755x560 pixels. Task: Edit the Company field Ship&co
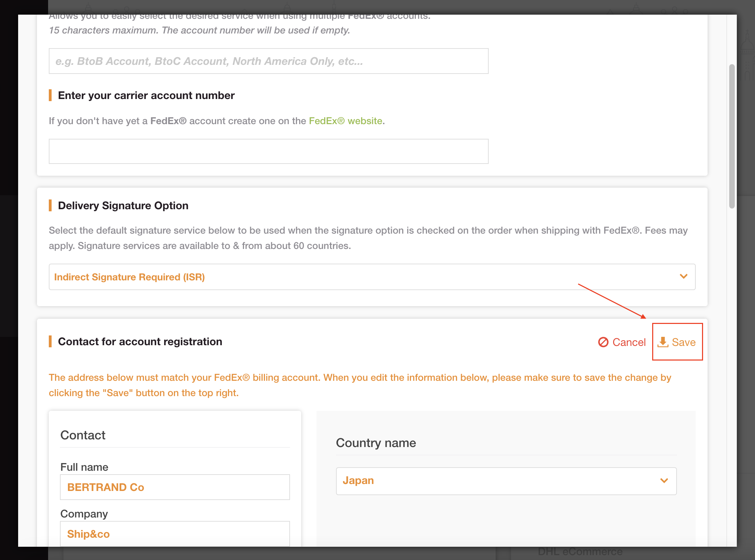point(175,534)
